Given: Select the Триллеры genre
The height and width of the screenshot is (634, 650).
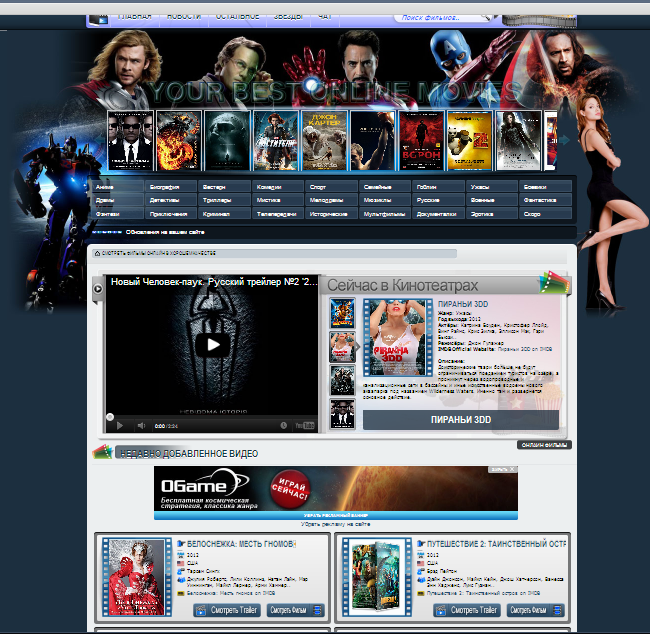Looking at the screenshot, I should pyautogui.click(x=224, y=200).
